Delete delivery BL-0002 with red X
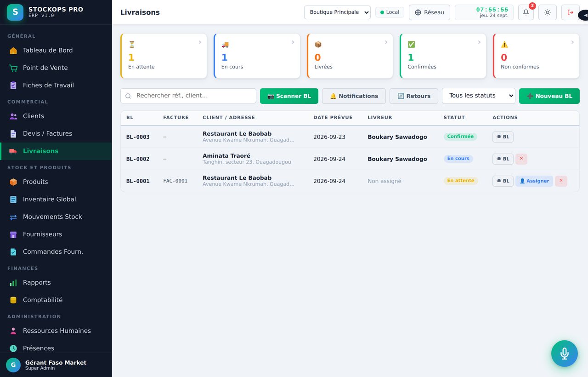The width and height of the screenshot is (588, 377). point(521,159)
